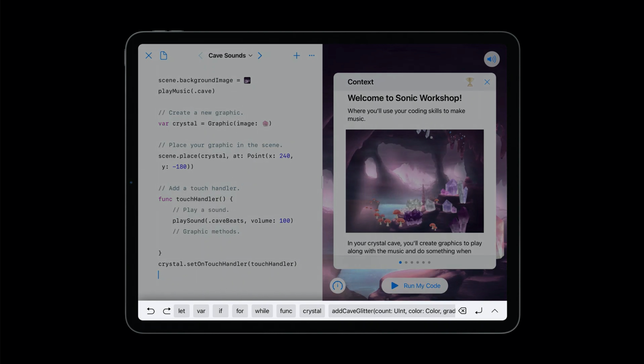644x364 pixels.
Task: Click the playMusic(.cave) line
Action: [x=187, y=91]
